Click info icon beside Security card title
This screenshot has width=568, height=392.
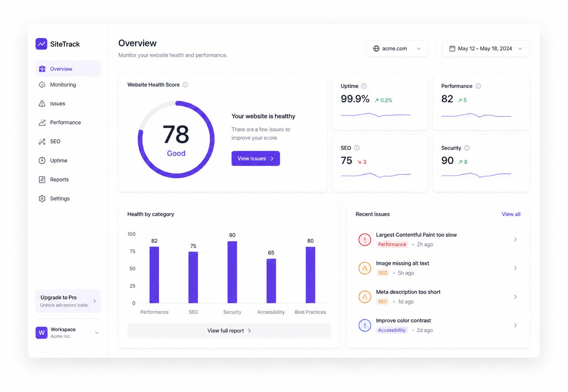coord(467,148)
